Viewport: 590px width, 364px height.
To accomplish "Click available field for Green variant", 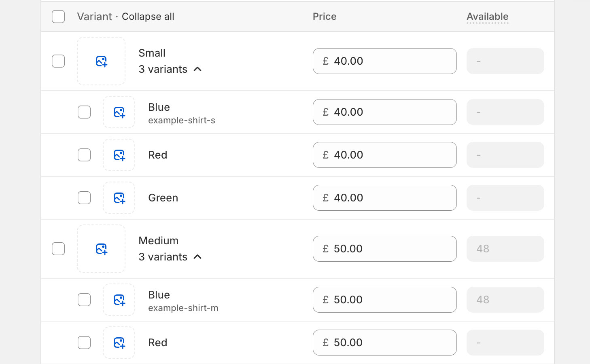I will [x=505, y=198].
